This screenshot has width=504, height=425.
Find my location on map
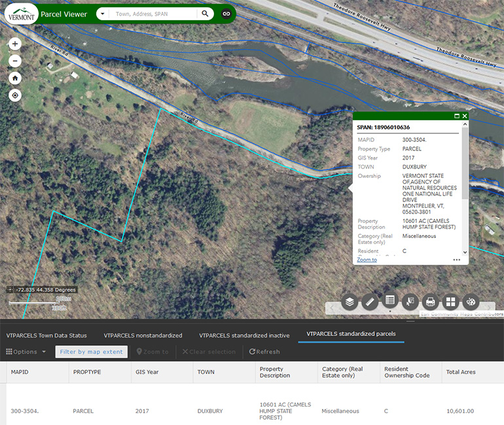click(x=15, y=95)
